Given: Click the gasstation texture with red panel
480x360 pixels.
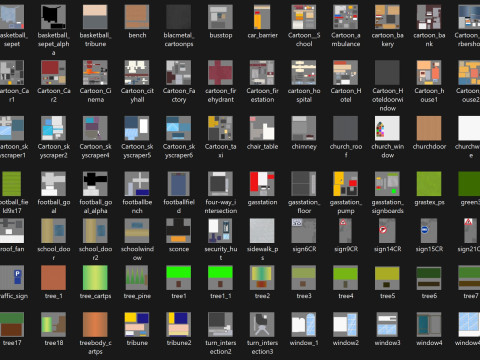Looking at the screenshot, I should 262,184.
